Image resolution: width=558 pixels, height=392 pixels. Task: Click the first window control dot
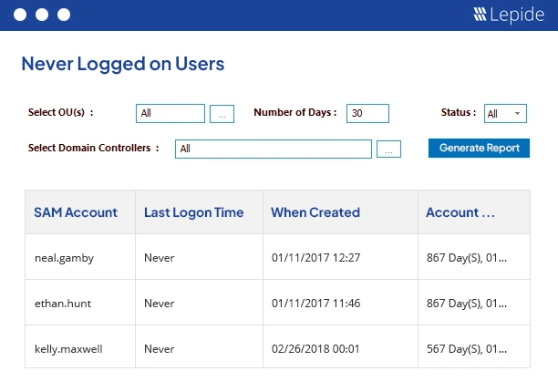pyautogui.click(x=19, y=15)
